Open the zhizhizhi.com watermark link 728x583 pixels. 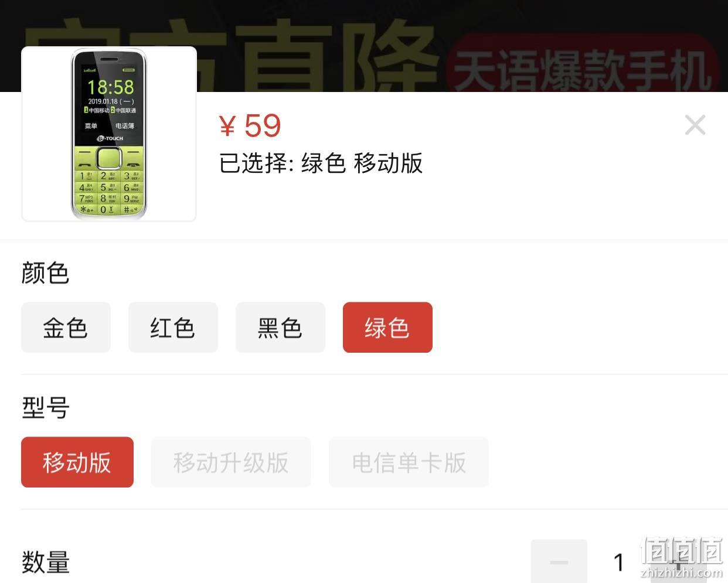(682, 572)
